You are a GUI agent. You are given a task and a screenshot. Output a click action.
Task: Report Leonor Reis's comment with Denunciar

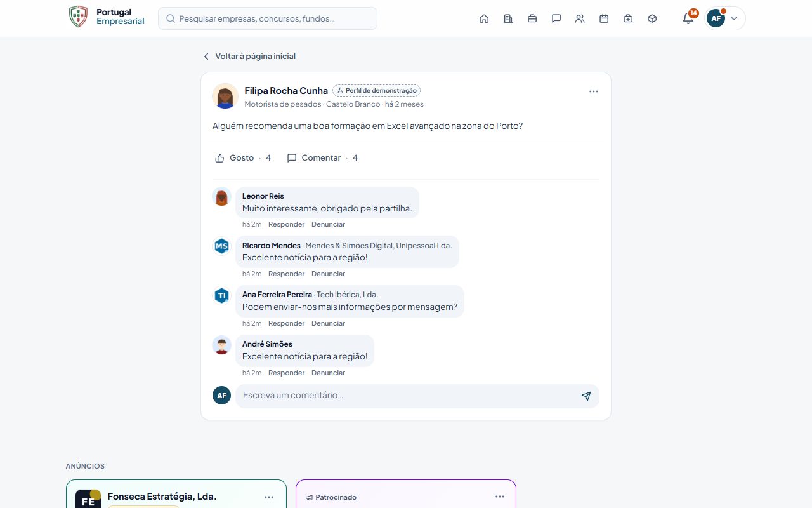click(x=328, y=224)
